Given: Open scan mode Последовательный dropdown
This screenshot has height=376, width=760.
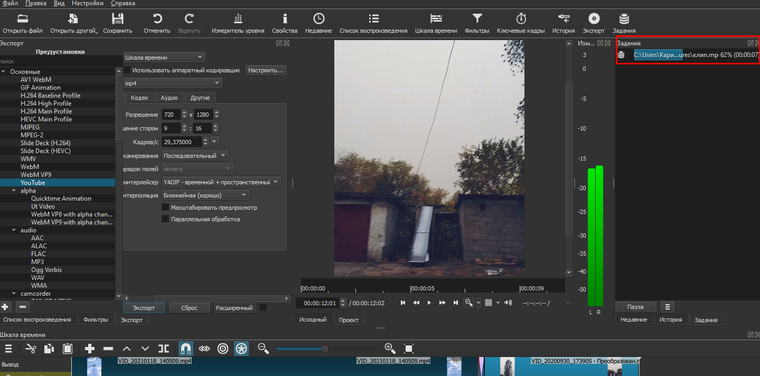Looking at the screenshot, I should coord(196,156).
